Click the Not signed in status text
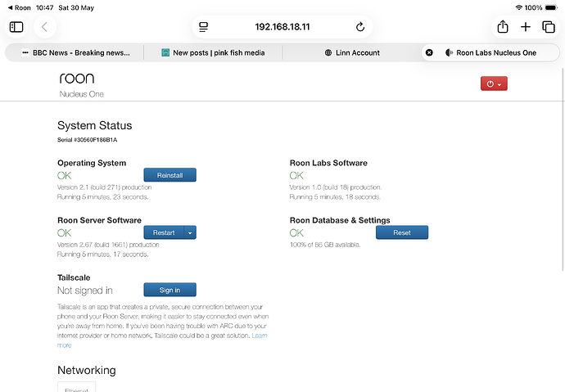Screen dimensions: 565x392 click(x=85, y=291)
